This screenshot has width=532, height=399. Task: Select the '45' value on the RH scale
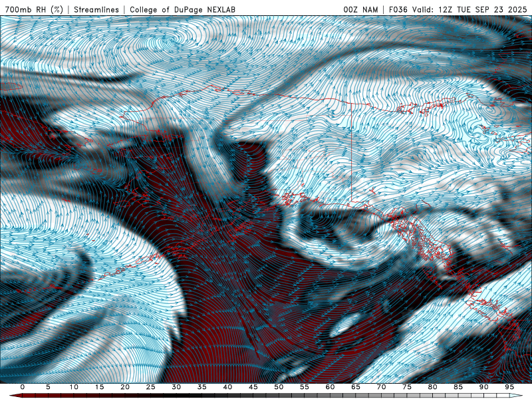pyautogui.click(x=253, y=387)
